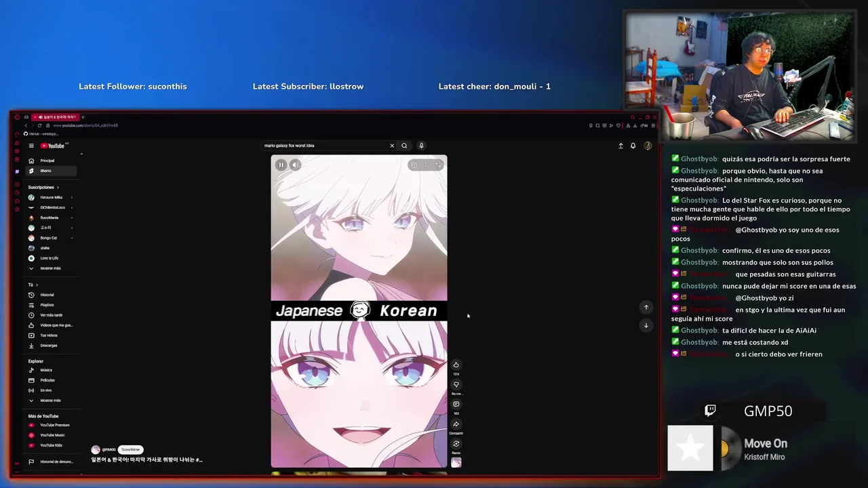Open the Twitch icon in browser sidebar
Viewport: 868px width, 488px height.
pos(17,171)
